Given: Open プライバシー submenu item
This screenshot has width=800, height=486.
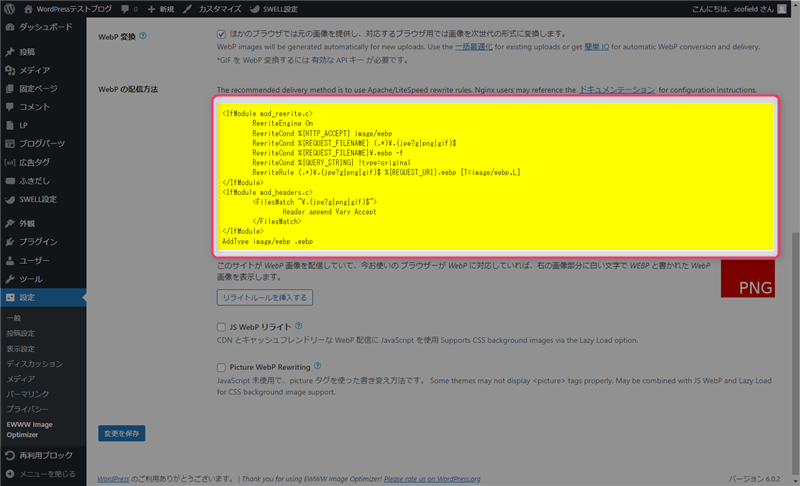Looking at the screenshot, I should click(28, 409).
